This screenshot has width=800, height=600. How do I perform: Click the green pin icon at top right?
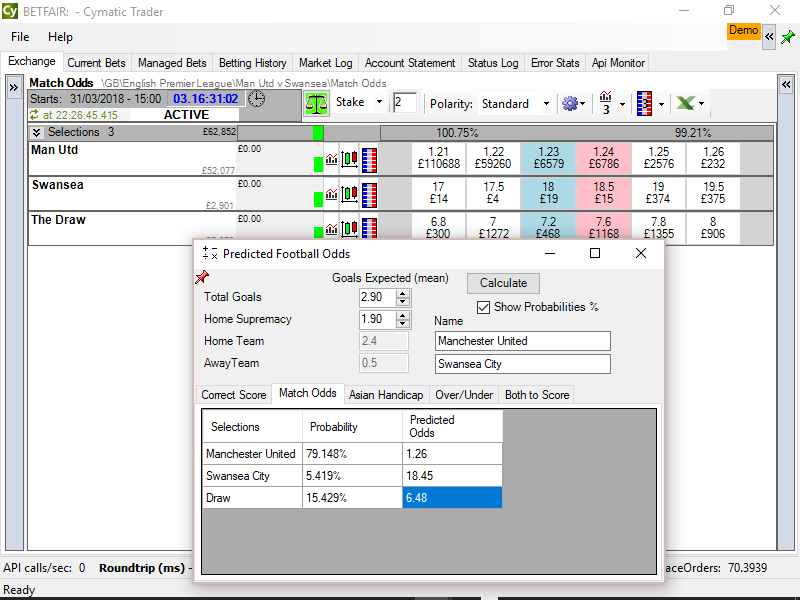pos(788,37)
